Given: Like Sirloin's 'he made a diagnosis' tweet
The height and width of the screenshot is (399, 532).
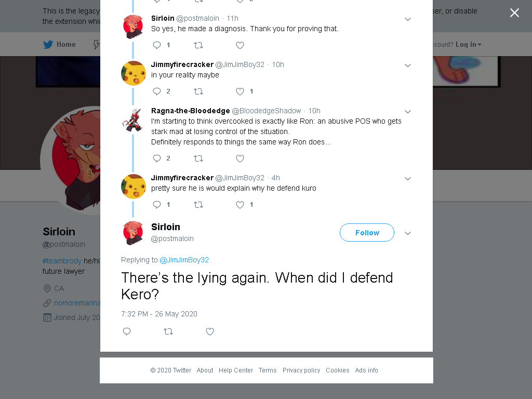Looking at the screenshot, I should coord(240,45).
